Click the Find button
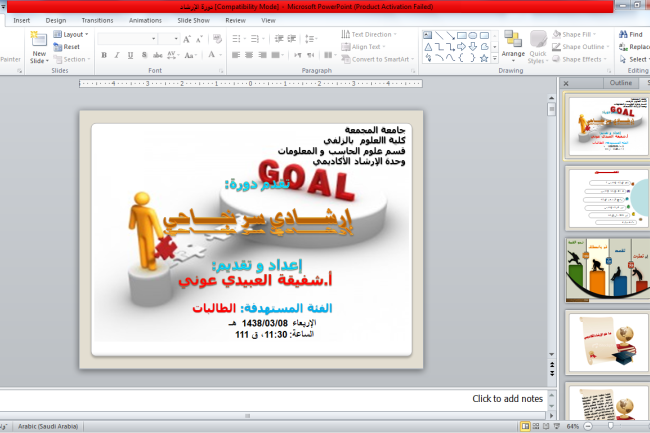Image resolution: width=650 pixels, height=433 pixels. click(x=631, y=34)
